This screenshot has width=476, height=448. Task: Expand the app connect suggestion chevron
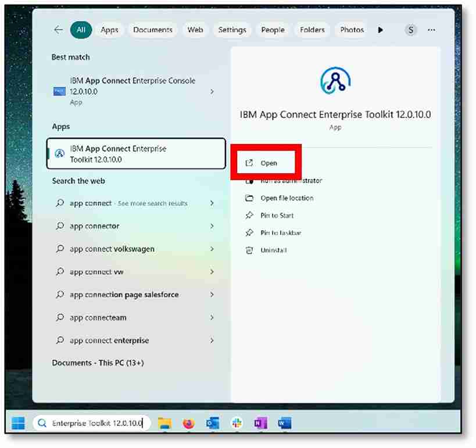(212, 203)
